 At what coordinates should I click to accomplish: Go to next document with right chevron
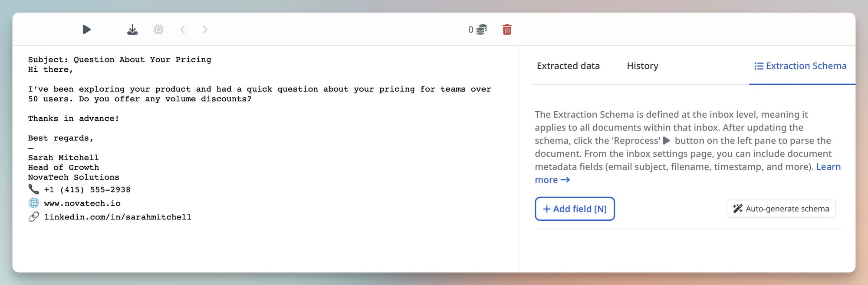coord(205,30)
